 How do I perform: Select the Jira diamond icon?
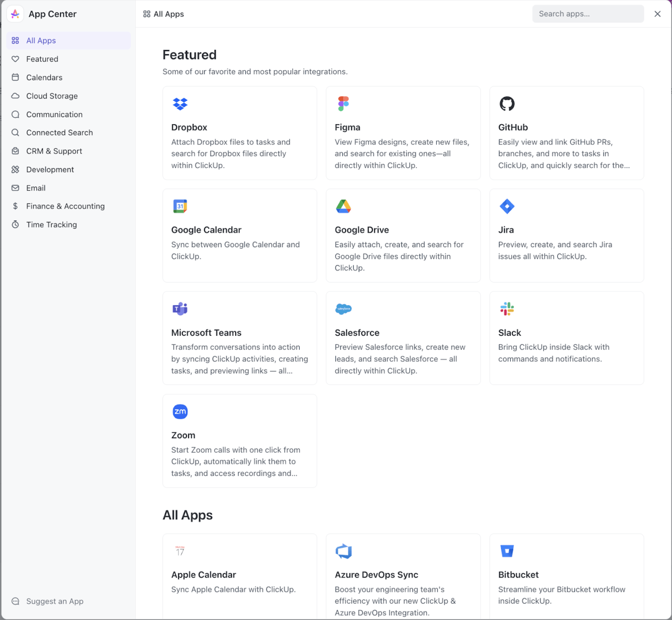(507, 206)
